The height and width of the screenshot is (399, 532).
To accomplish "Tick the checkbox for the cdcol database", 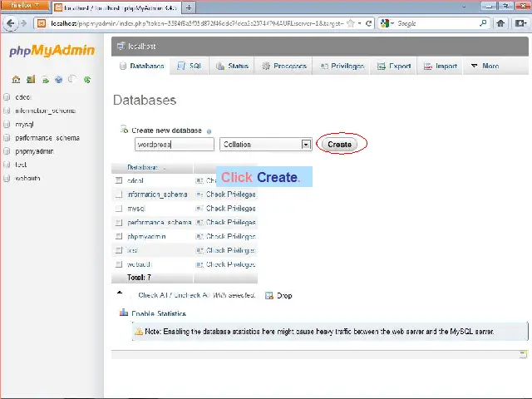I will click(x=119, y=180).
